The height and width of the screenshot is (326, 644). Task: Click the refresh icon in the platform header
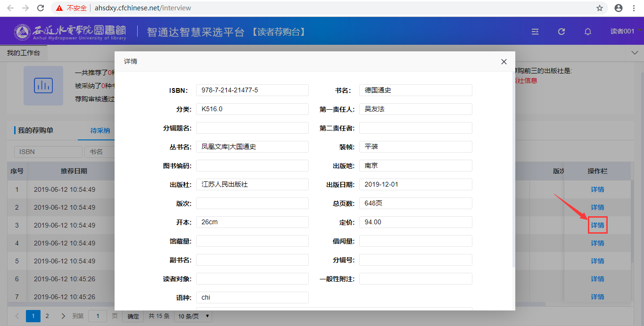[561, 32]
